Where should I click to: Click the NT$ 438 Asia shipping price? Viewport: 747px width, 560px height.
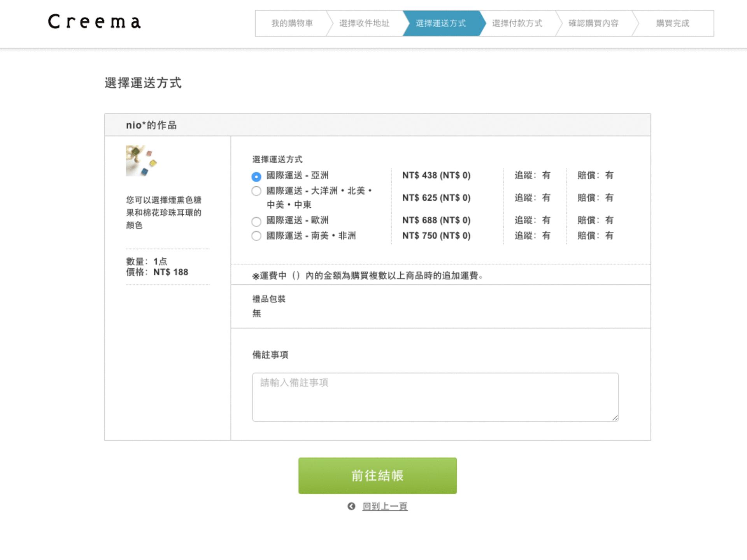[x=437, y=176]
